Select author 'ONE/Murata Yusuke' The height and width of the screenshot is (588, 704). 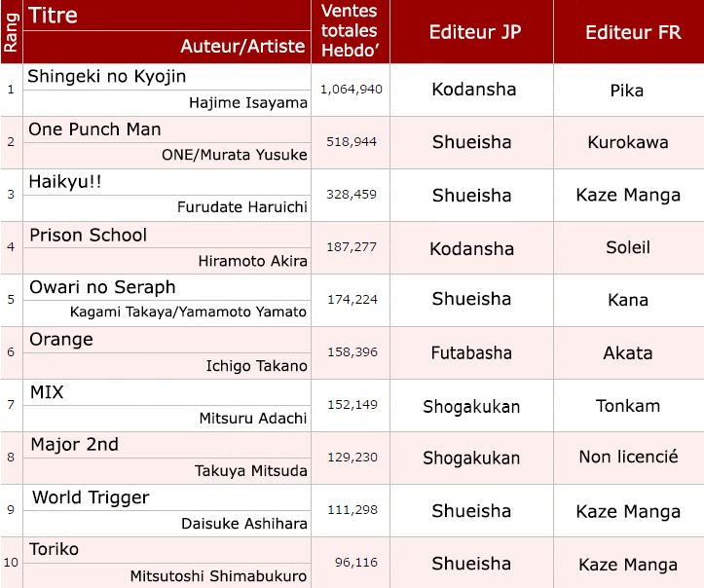click(x=235, y=155)
